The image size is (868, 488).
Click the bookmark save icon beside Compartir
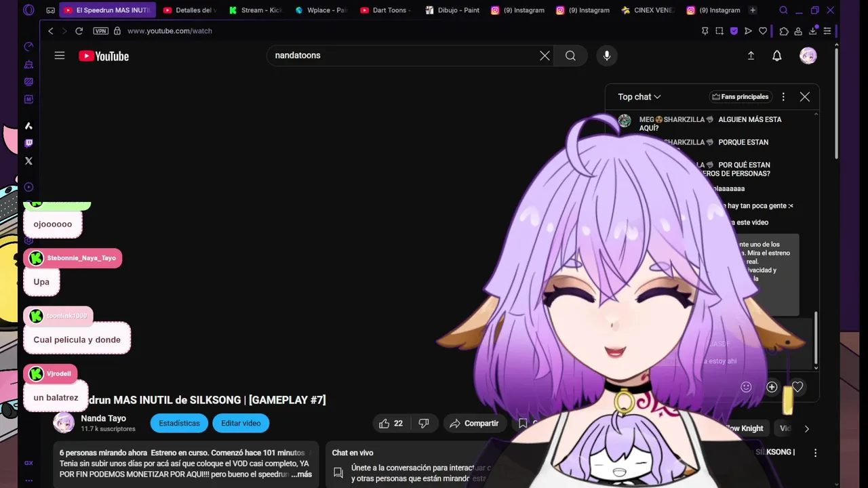(x=523, y=423)
